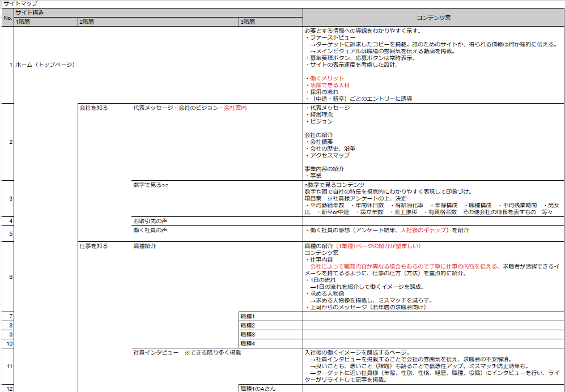Select the 職種2 cell

pos(271,325)
